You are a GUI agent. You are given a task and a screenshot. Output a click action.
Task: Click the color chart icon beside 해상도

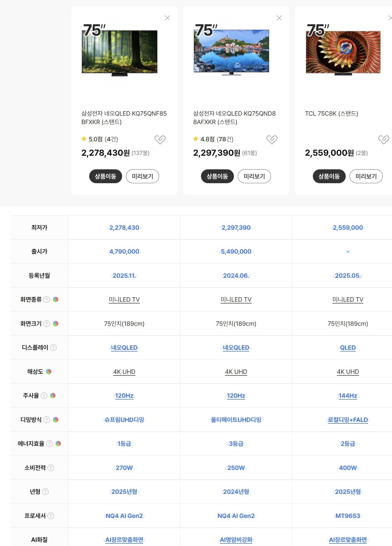(x=49, y=372)
